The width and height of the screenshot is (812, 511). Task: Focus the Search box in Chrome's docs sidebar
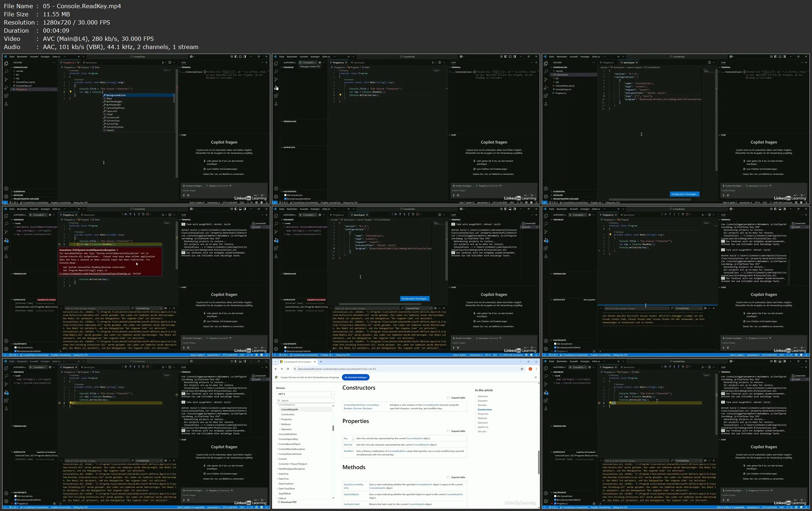click(305, 401)
